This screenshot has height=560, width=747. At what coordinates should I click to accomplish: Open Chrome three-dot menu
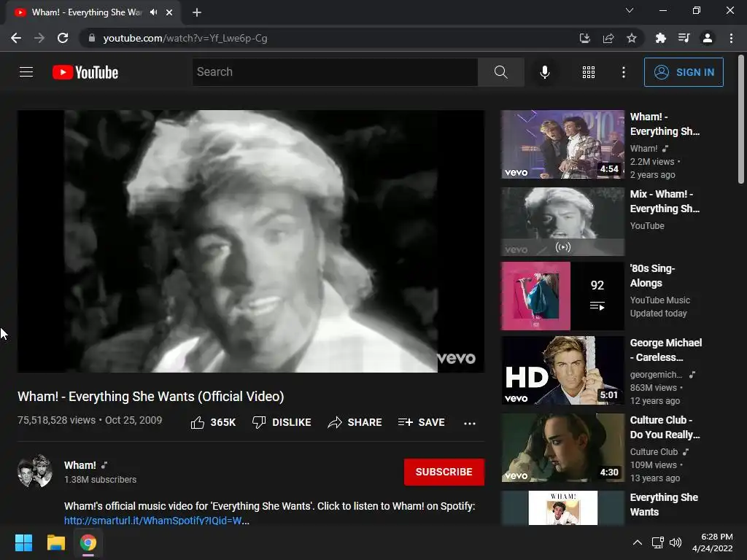[x=731, y=38]
